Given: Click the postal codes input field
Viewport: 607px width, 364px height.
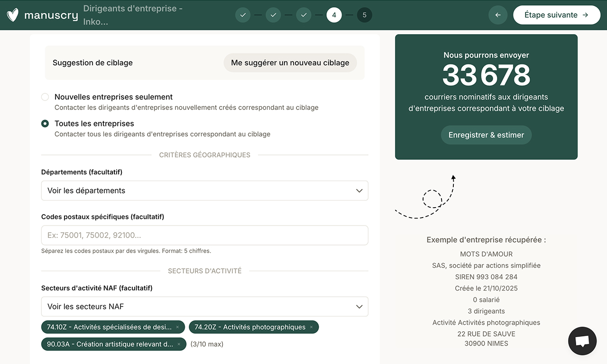Looking at the screenshot, I should pyautogui.click(x=205, y=235).
